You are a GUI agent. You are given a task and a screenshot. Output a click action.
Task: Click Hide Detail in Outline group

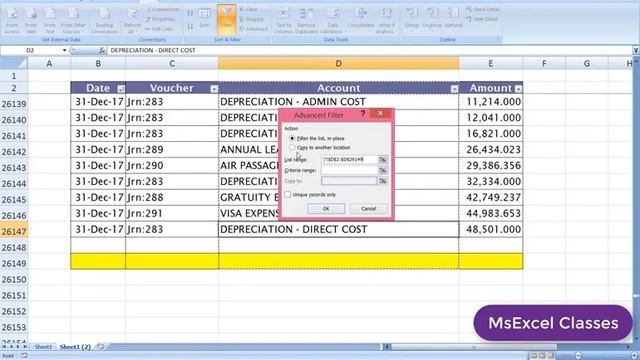(x=482, y=19)
